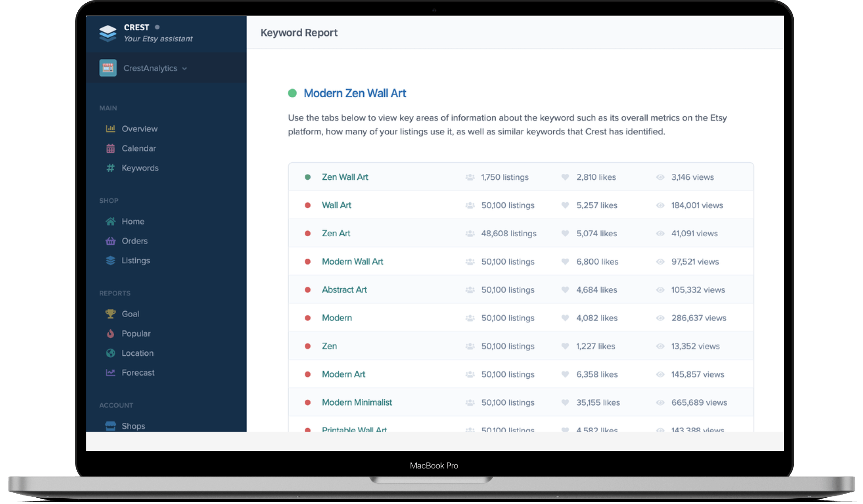Image resolution: width=863 pixels, height=504 pixels.
Task: Click the eye icon next to 184,001 views
Action: tap(660, 205)
